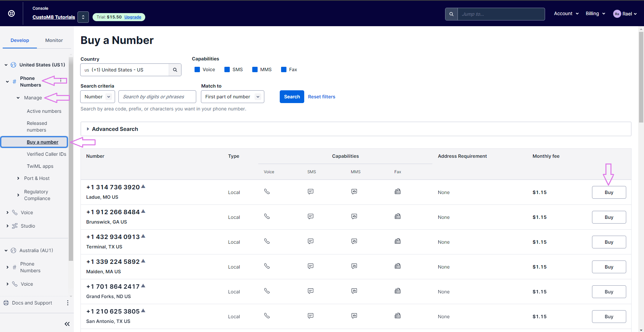Open the Number search criteria dropdown
The width and height of the screenshot is (644, 332).
point(98,97)
